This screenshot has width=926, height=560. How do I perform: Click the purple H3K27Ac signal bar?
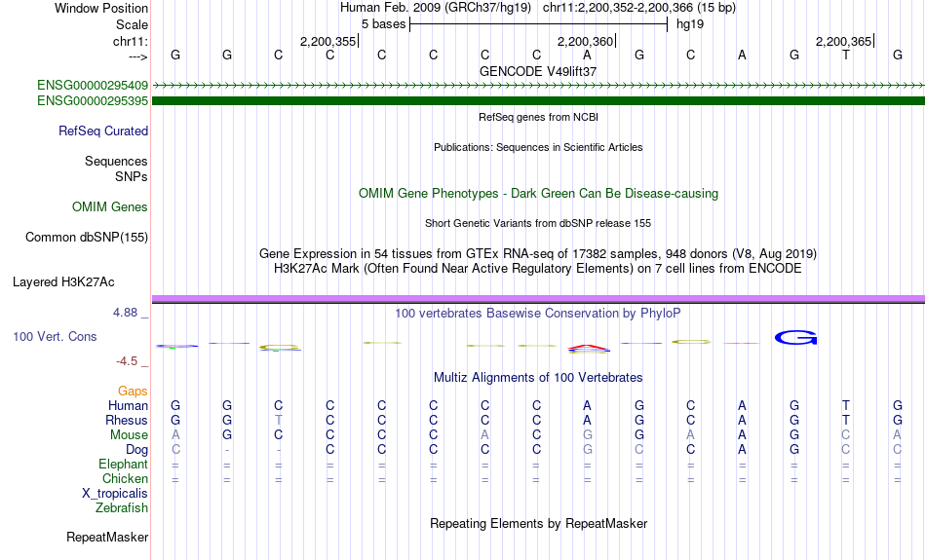pos(538,299)
